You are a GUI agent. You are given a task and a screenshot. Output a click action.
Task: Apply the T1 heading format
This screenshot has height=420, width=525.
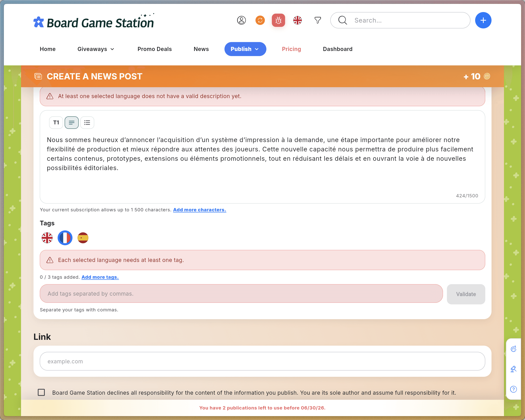[x=56, y=122]
